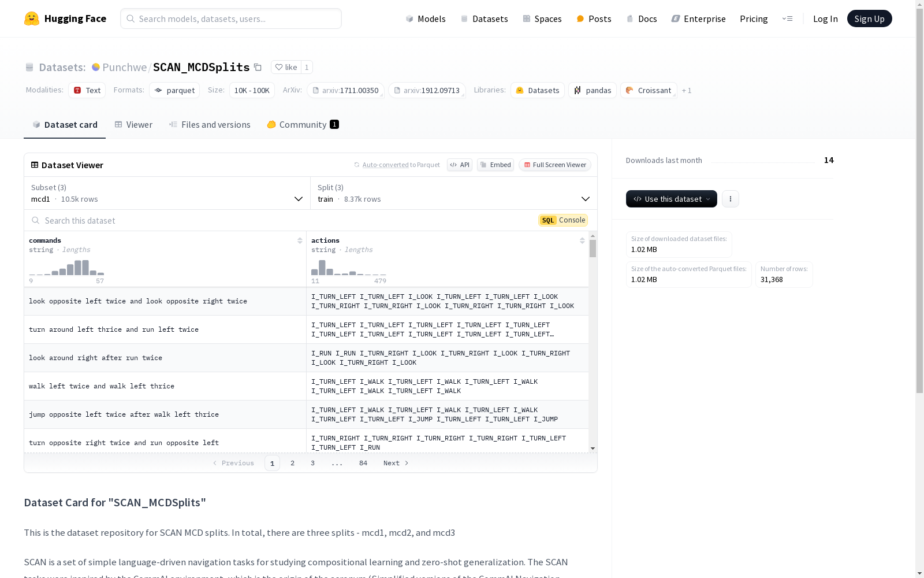Click the Text modality tag
The width and height of the screenshot is (924, 578).
(87, 90)
